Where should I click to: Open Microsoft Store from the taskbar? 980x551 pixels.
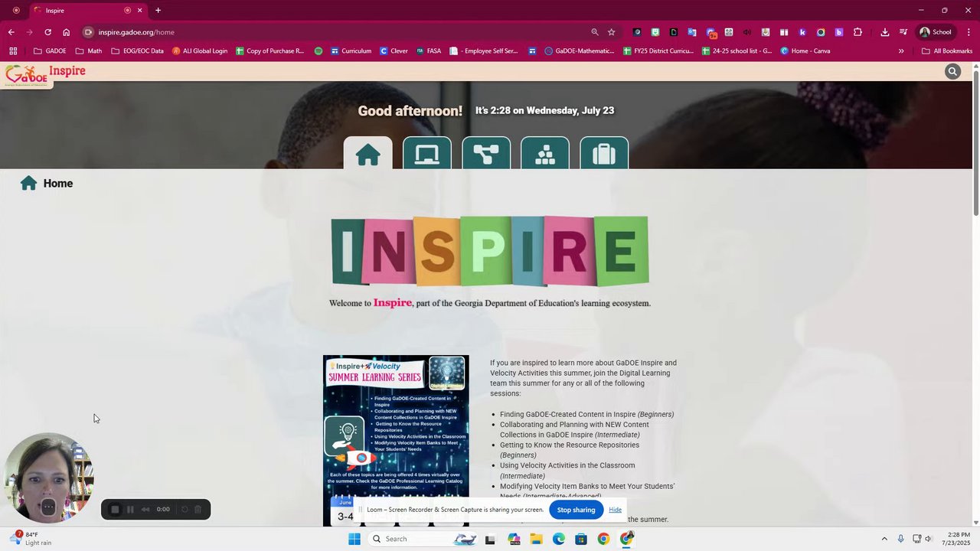click(x=581, y=539)
